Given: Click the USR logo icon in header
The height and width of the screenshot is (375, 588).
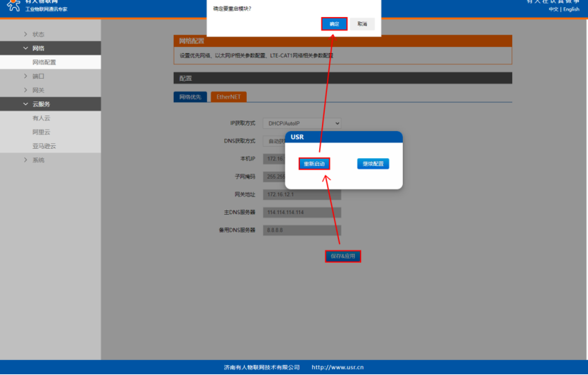Looking at the screenshot, I should click(13, 5).
